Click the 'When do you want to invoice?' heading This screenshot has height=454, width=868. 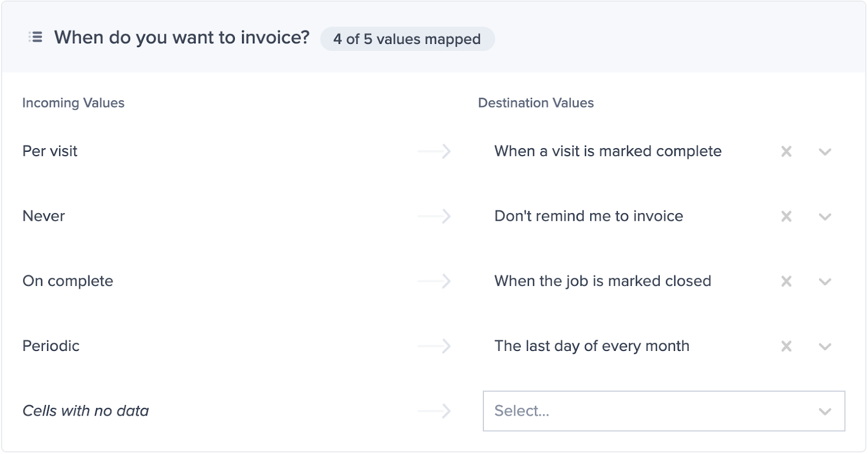pos(182,37)
